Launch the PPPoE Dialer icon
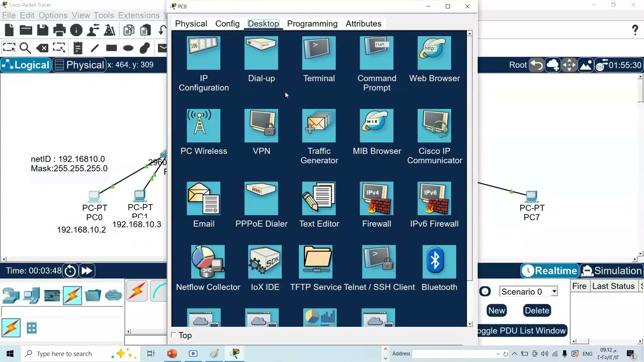This screenshot has height=362, width=644. pyautogui.click(x=261, y=199)
